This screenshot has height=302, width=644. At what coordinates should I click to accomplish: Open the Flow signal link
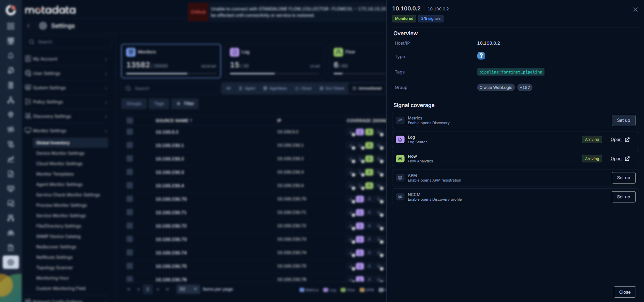click(616, 159)
